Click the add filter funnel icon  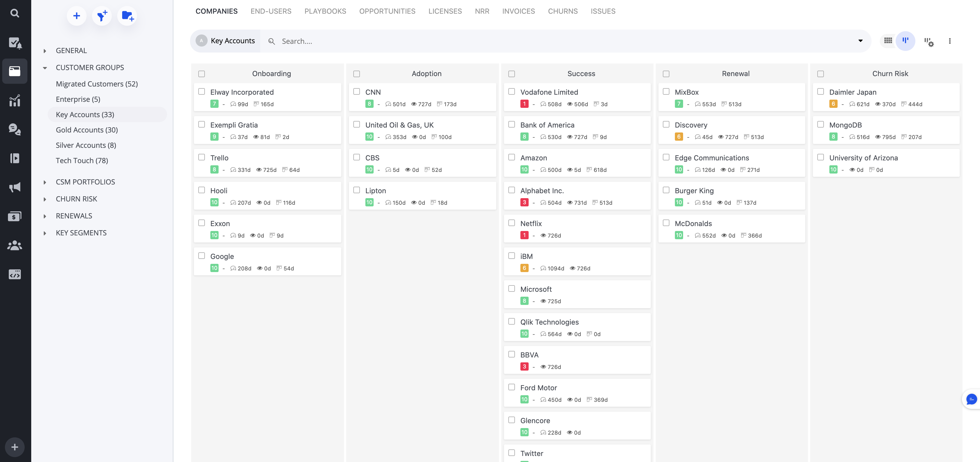click(102, 16)
